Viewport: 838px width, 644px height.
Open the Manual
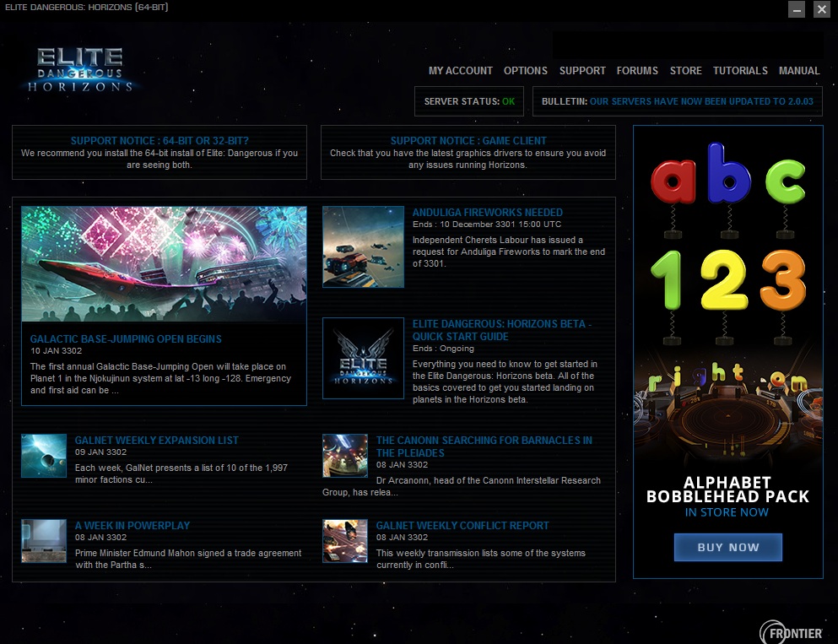tap(799, 71)
